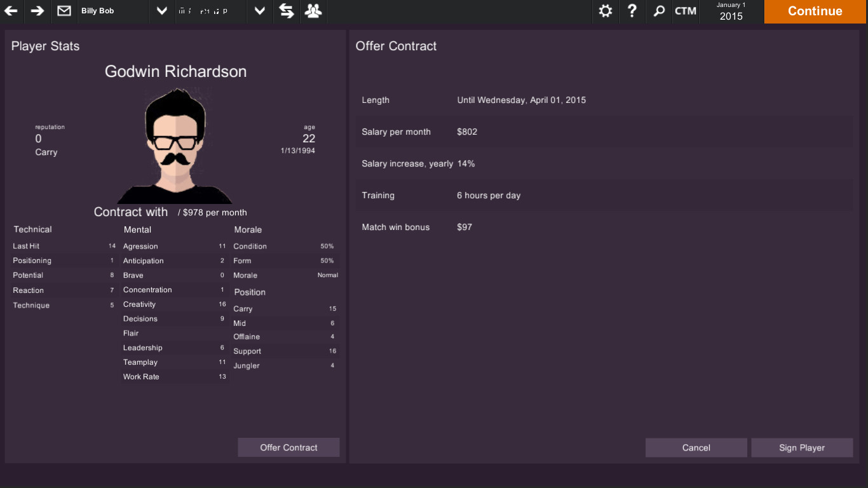Expand the team name dropdown chevron

(x=259, y=11)
